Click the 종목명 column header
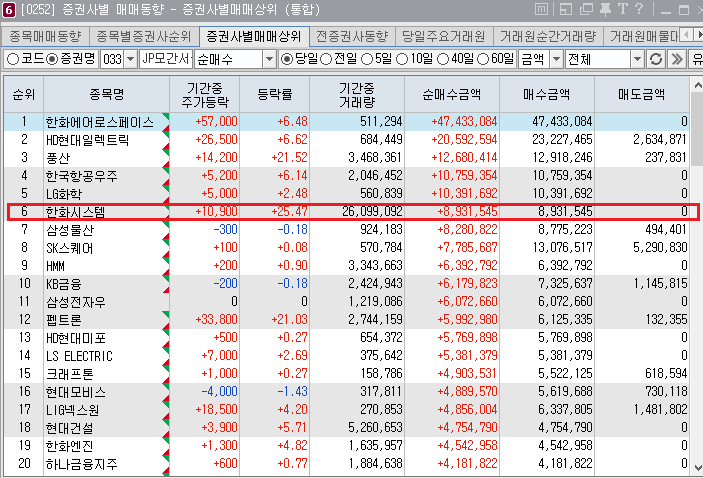This screenshot has width=703, height=478. coord(107,95)
